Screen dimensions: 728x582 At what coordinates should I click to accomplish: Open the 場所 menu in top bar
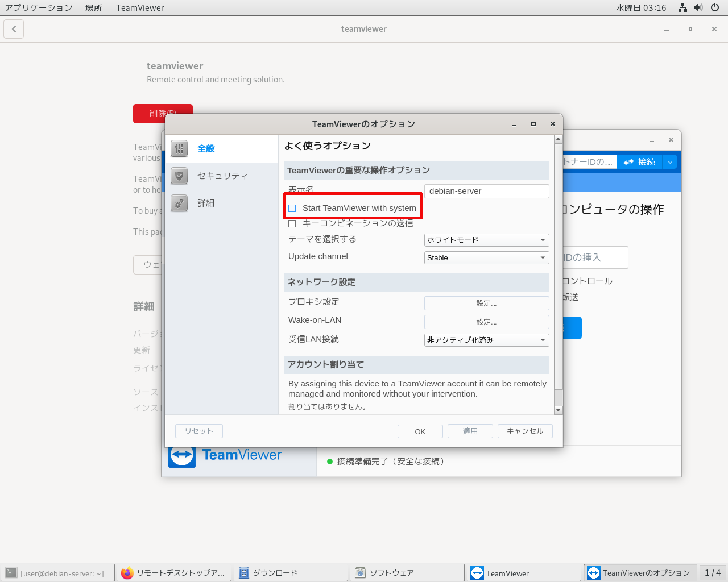coord(94,7)
